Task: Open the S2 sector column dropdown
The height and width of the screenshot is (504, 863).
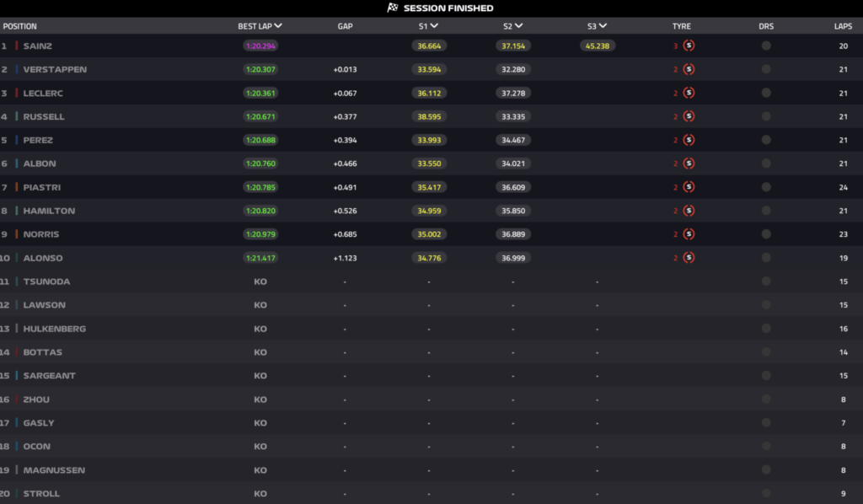Action: [x=518, y=26]
